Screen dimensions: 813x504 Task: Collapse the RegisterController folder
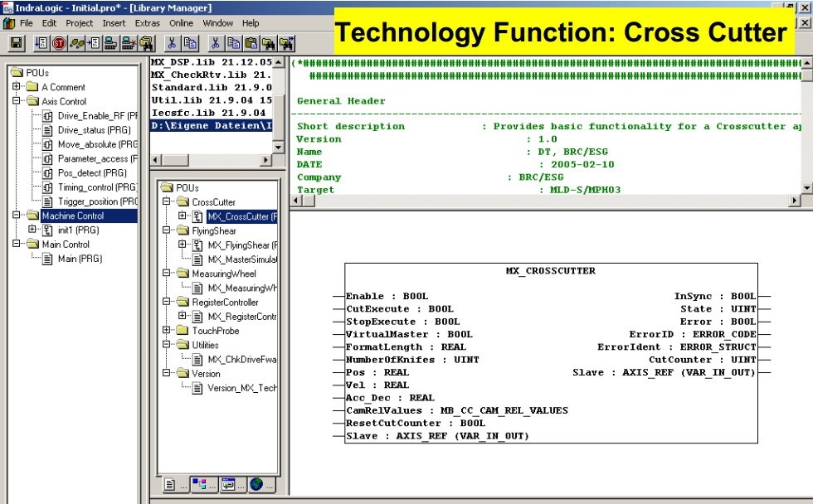click(x=166, y=301)
